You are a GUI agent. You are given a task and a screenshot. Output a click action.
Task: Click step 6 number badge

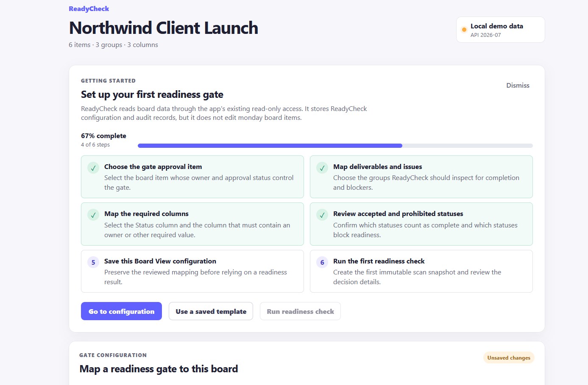pos(322,262)
